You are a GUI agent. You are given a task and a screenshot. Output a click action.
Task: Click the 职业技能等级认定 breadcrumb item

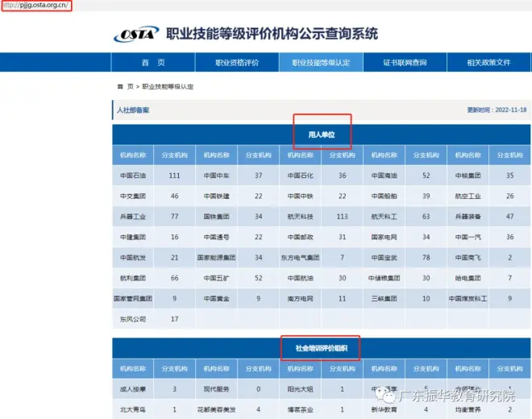(168, 86)
